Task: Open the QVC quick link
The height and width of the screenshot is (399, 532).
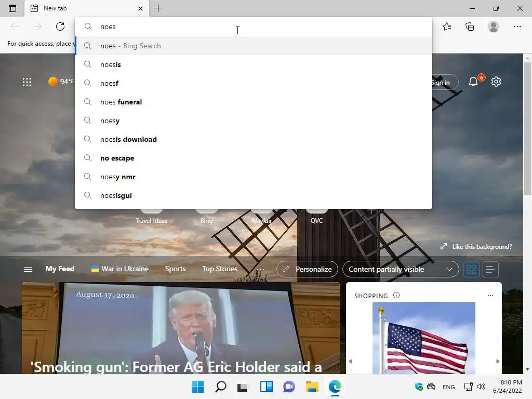Action: tap(316, 220)
